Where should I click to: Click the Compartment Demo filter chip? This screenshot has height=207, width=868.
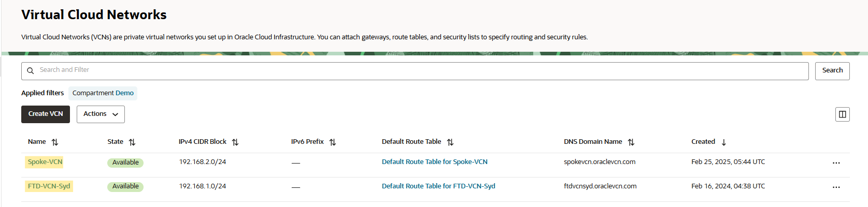pos(103,93)
